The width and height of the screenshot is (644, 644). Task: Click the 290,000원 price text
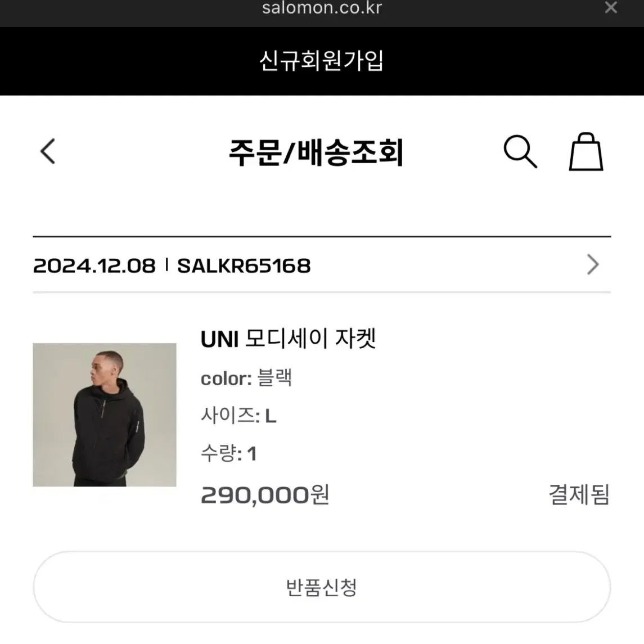coord(265,494)
